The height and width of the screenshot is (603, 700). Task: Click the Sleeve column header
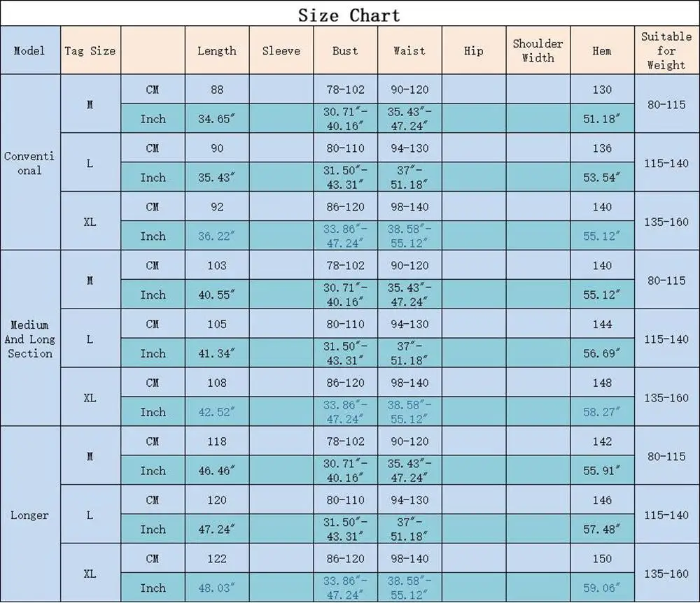click(x=281, y=50)
